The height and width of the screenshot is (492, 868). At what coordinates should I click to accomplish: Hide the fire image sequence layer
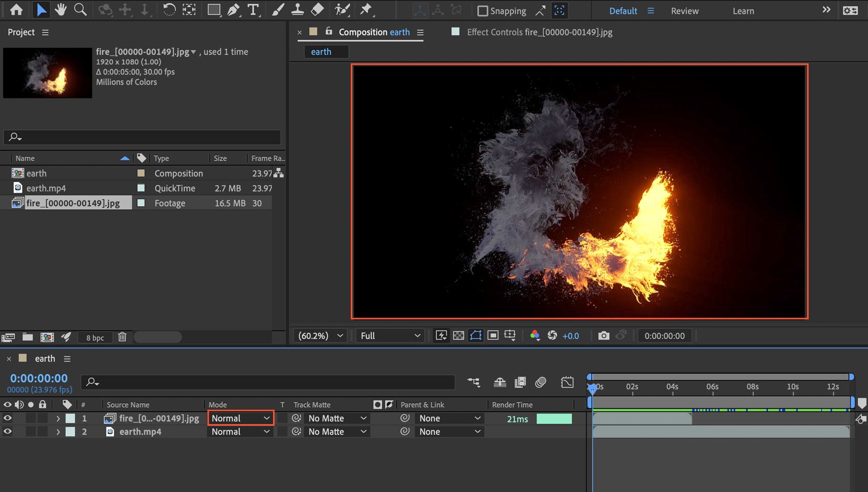7,418
